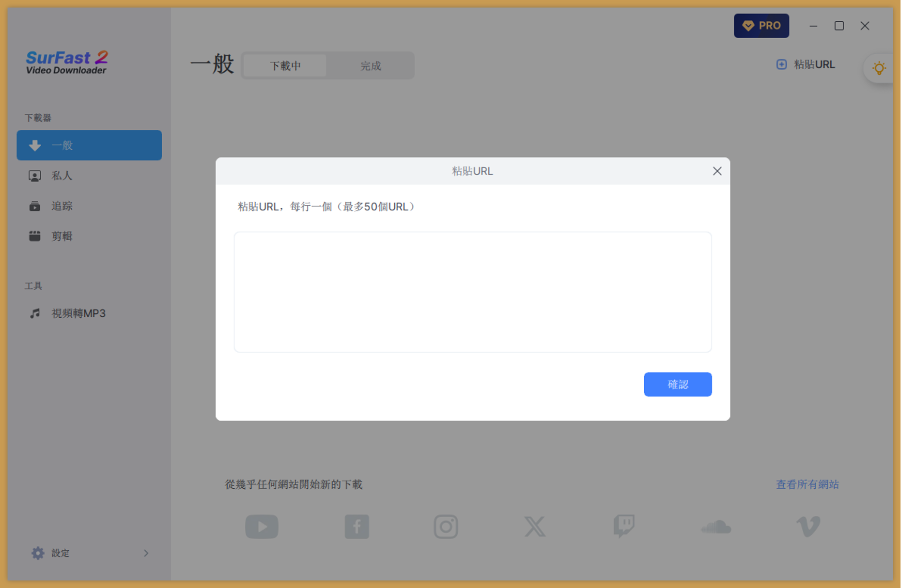Select 私人 in the sidebar
The height and width of the screenshot is (588, 901).
click(62, 176)
